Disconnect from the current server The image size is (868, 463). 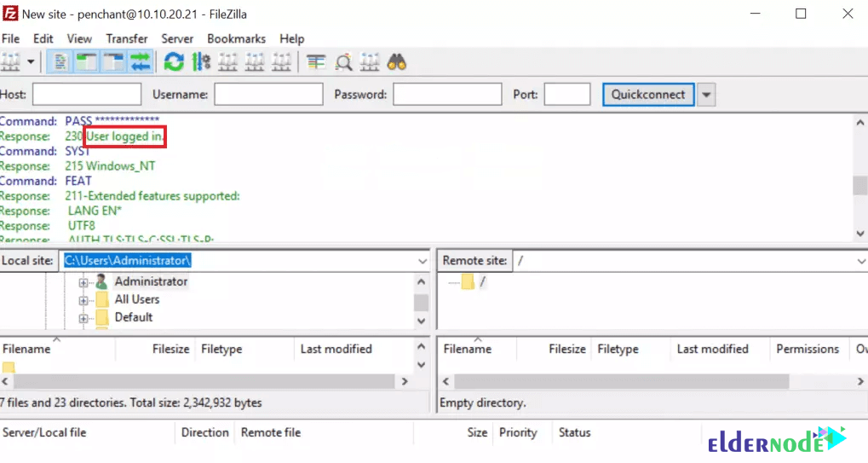click(255, 62)
